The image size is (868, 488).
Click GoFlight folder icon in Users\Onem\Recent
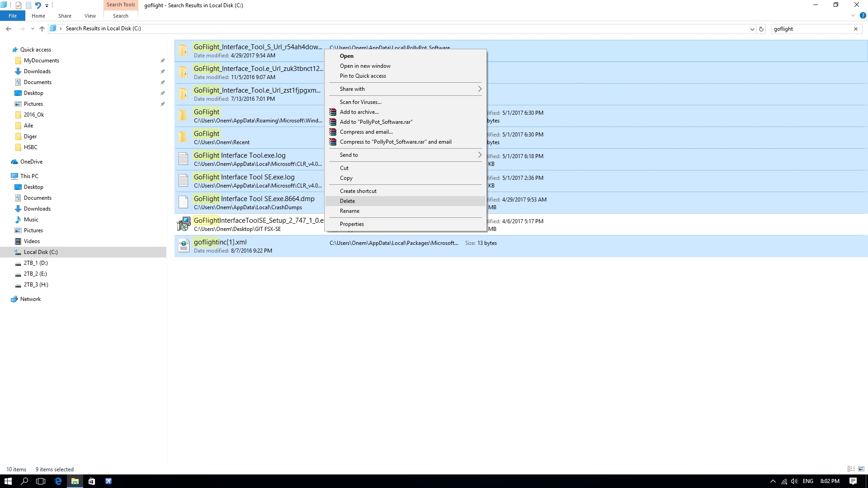click(183, 137)
